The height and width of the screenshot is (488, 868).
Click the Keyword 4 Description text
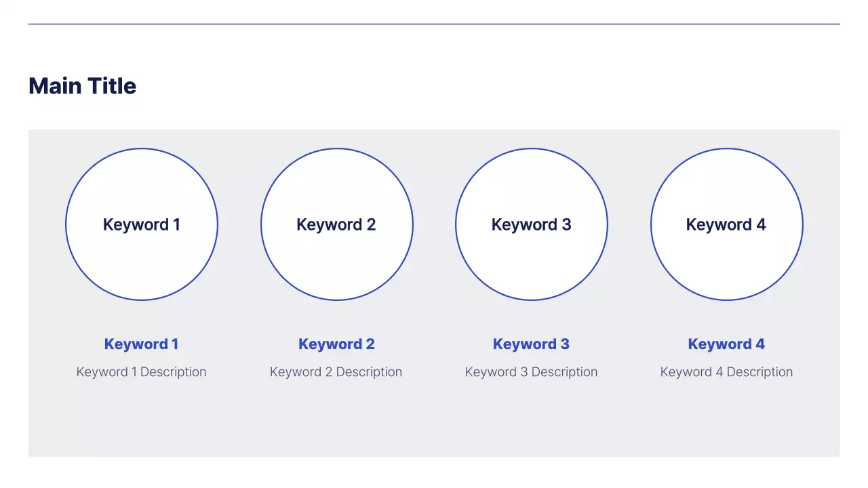tap(726, 372)
